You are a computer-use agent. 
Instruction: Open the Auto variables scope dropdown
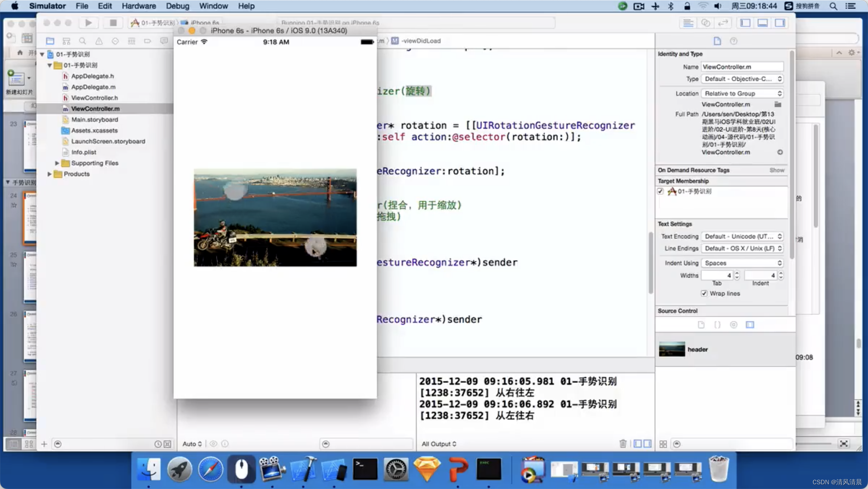click(192, 444)
